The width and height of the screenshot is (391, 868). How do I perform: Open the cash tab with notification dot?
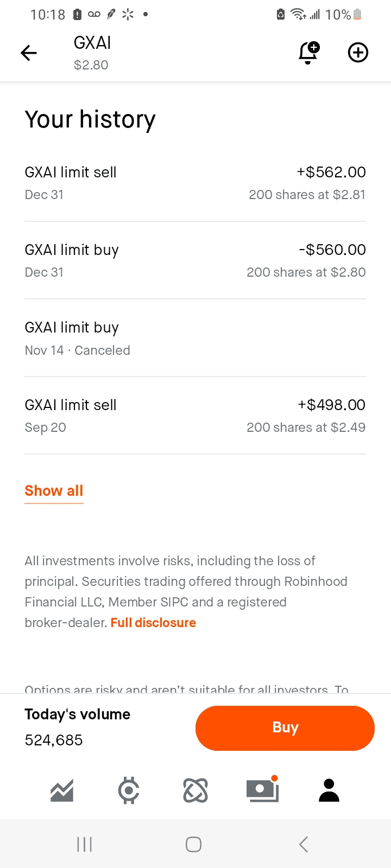[x=262, y=790]
